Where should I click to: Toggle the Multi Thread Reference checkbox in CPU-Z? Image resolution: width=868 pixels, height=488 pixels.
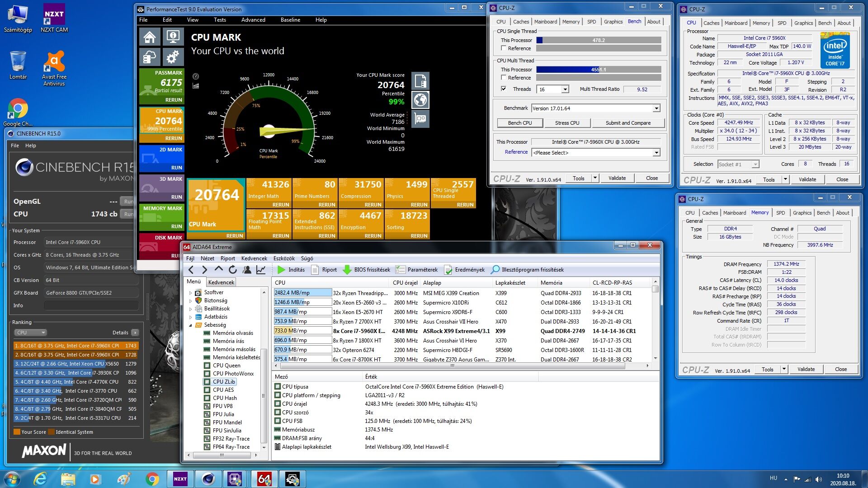[503, 78]
